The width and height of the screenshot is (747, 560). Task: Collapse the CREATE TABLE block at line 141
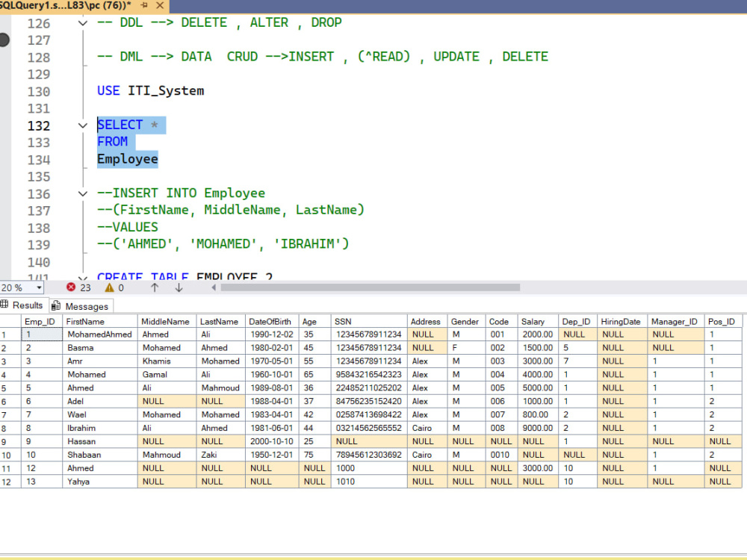tap(83, 277)
